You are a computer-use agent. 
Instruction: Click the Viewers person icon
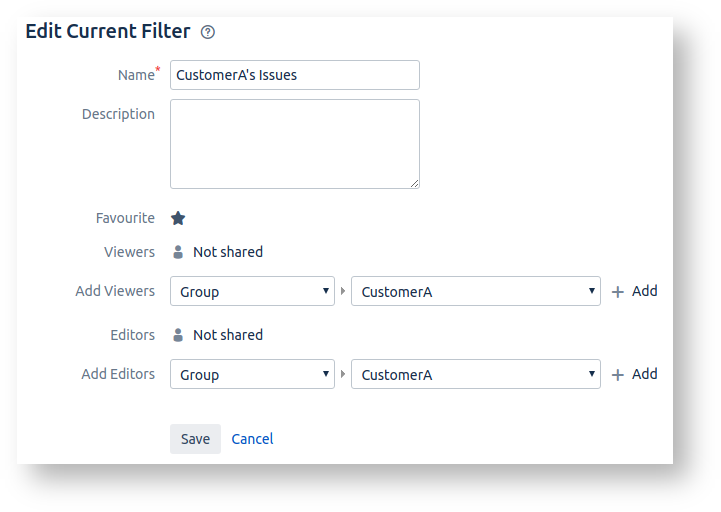click(x=178, y=252)
